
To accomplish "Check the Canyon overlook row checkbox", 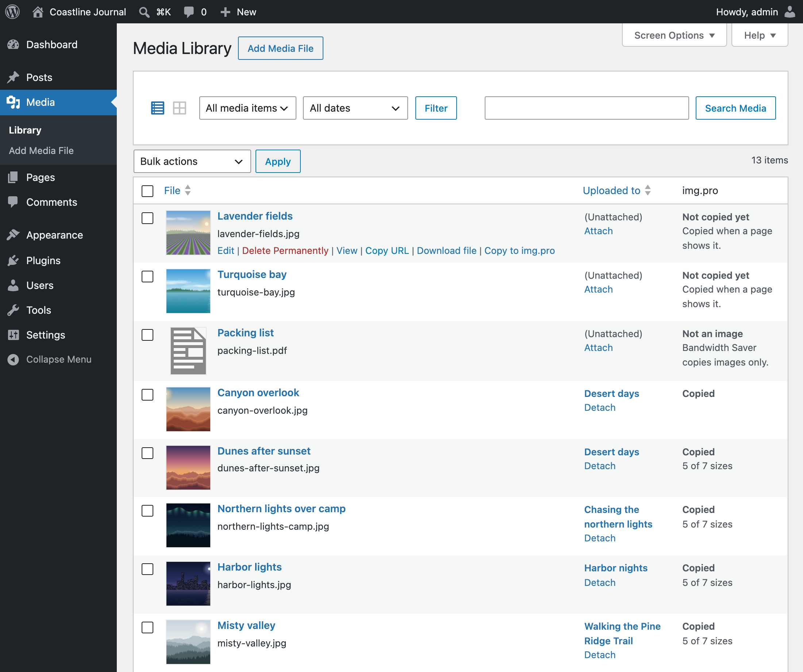I will point(147,394).
